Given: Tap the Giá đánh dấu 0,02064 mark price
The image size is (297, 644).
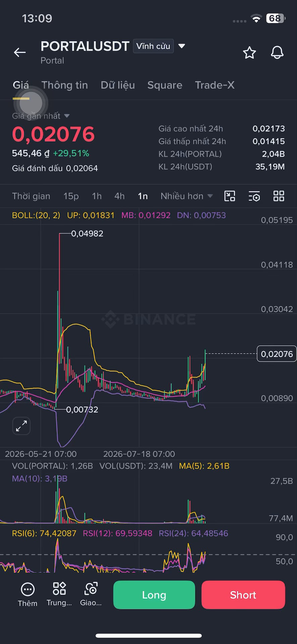Looking at the screenshot, I should pyautogui.click(x=55, y=168).
